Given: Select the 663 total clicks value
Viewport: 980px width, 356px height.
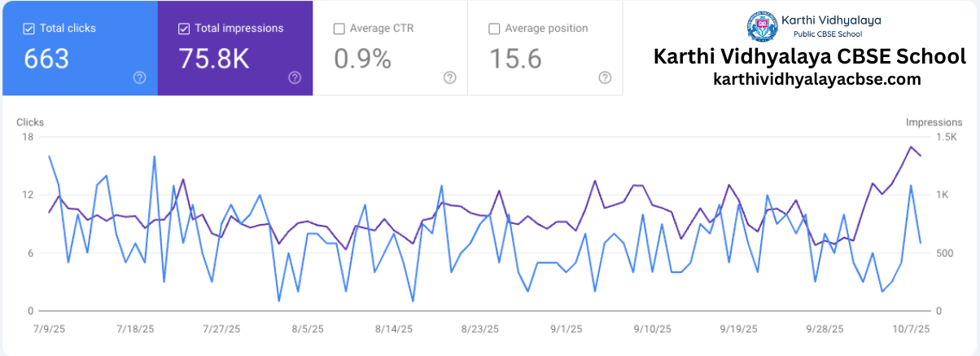Looking at the screenshot, I should coord(46,59).
